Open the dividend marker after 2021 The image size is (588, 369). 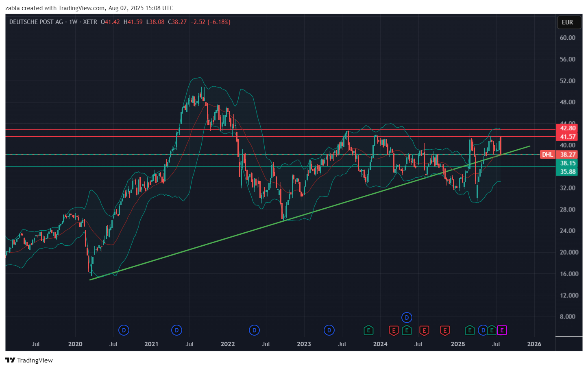point(176,330)
